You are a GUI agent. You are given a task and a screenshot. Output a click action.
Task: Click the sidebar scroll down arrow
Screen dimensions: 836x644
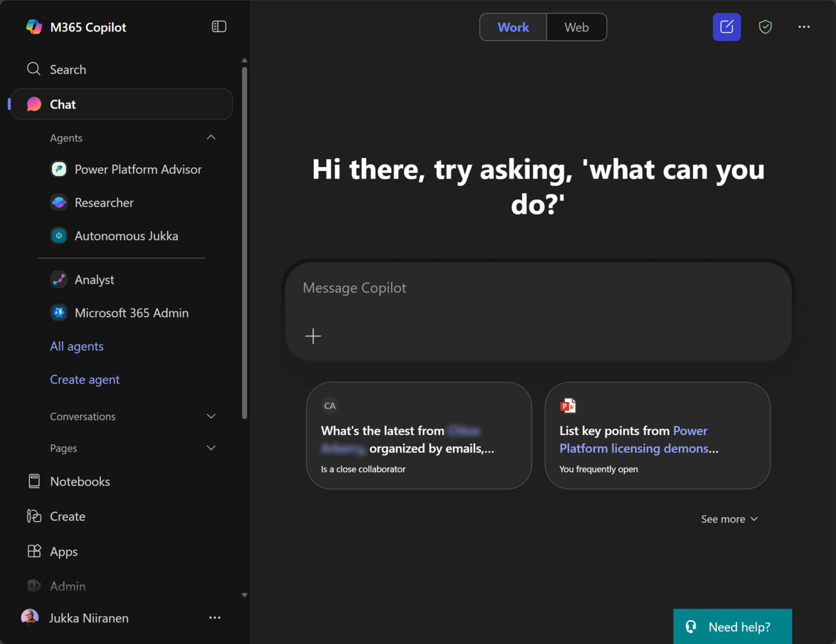coord(245,595)
